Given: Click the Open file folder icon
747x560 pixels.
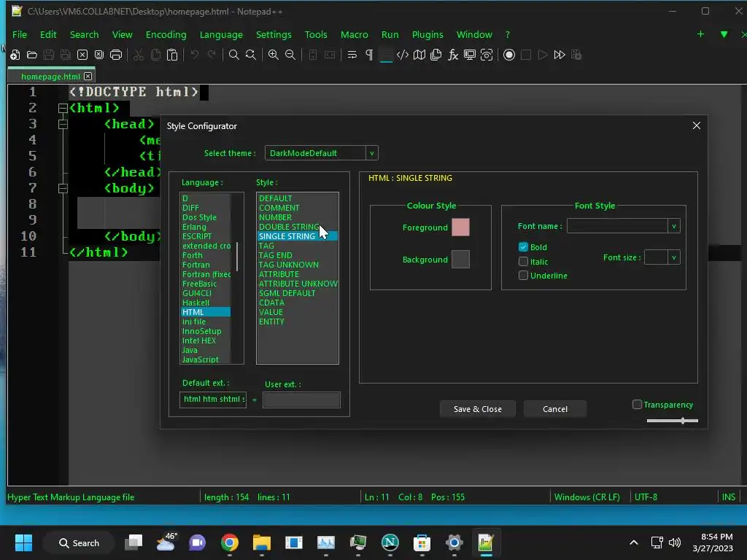Looking at the screenshot, I should click(32, 55).
